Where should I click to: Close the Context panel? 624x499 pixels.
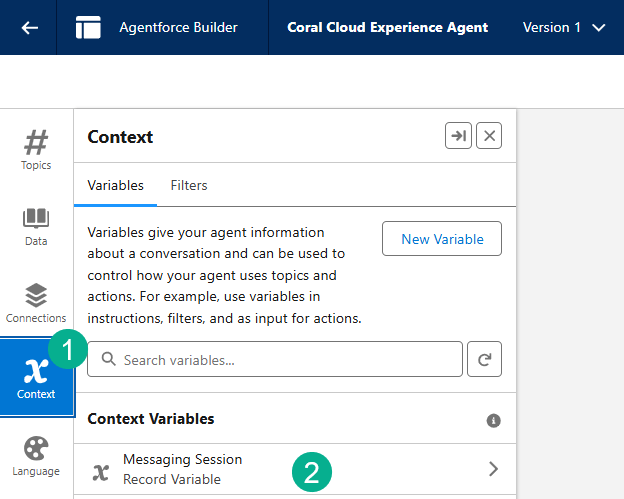[x=489, y=136]
